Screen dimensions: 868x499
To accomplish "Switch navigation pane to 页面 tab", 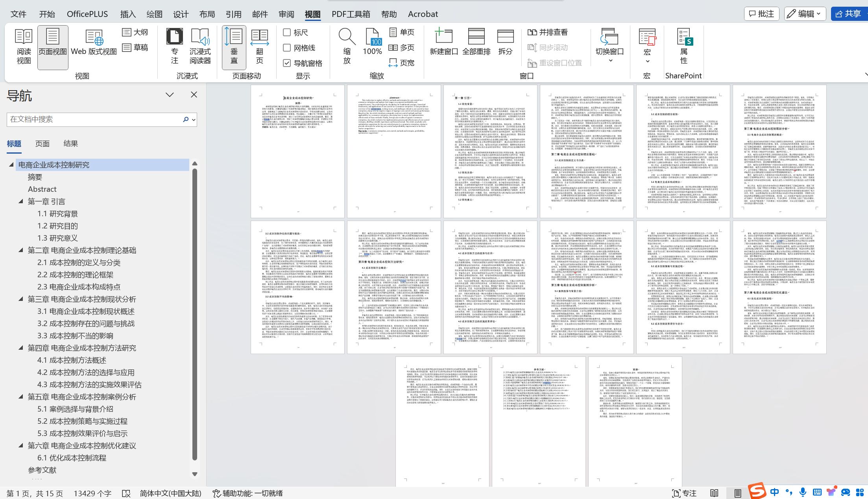I will click(42, 144).
